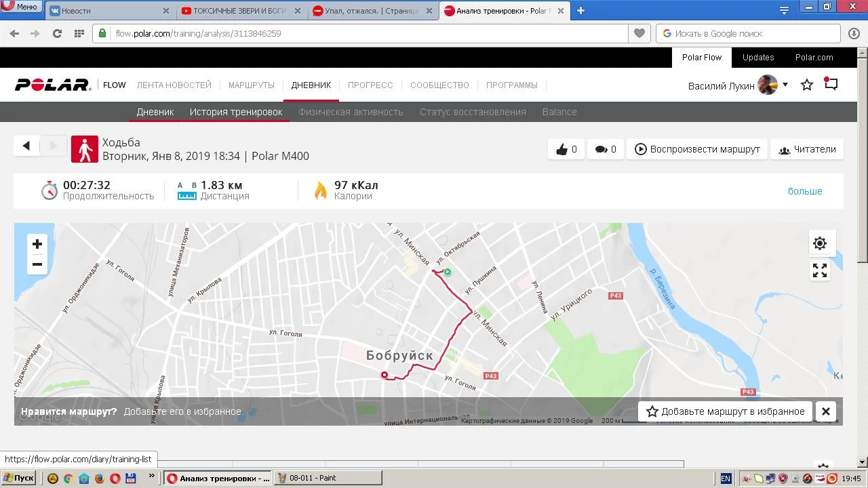Click the Google search field
This screenshot has width=868, height=488.
748,33
